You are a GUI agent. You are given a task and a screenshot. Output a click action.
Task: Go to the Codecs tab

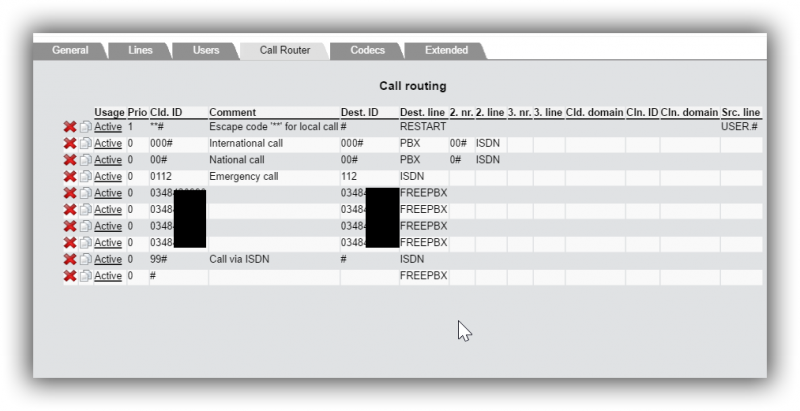pyautogui.click(x=367, y=50)
